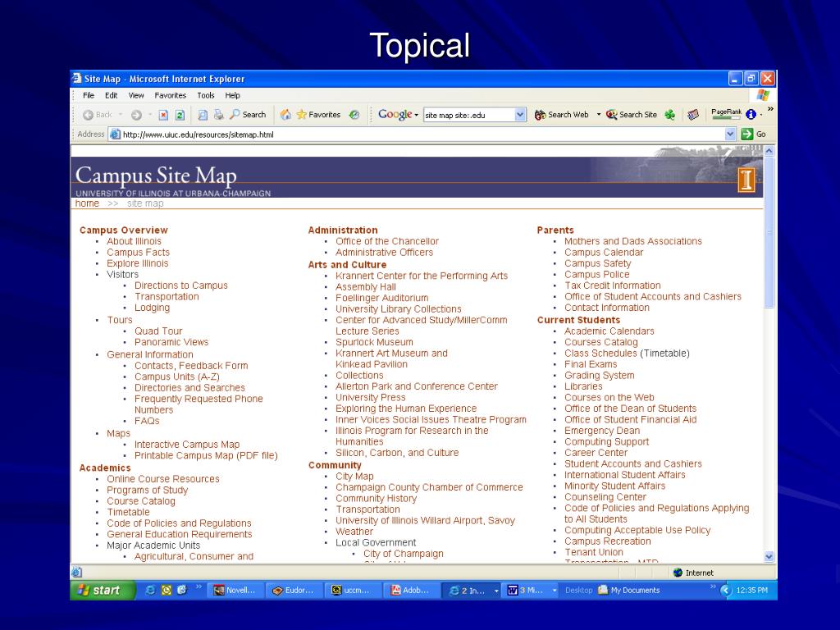Screen dimensions: 840x630
Task: Click the Print toolbar icon
Action: [218, 115]
